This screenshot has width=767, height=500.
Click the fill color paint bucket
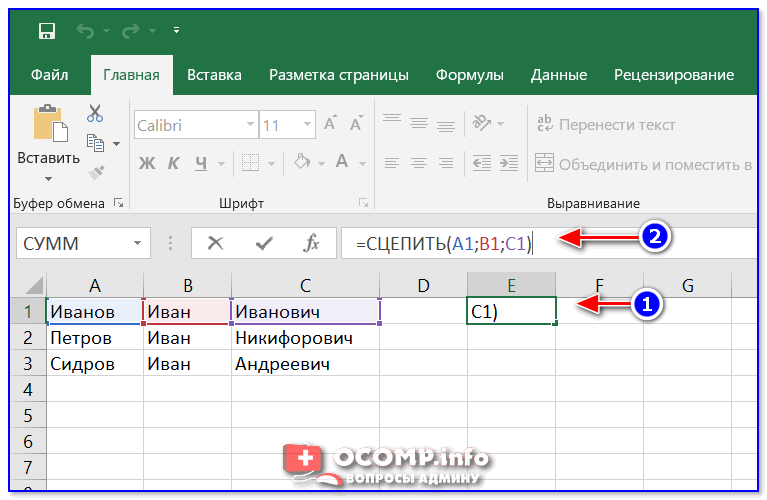pyautogui.click(x=303, y=162)
